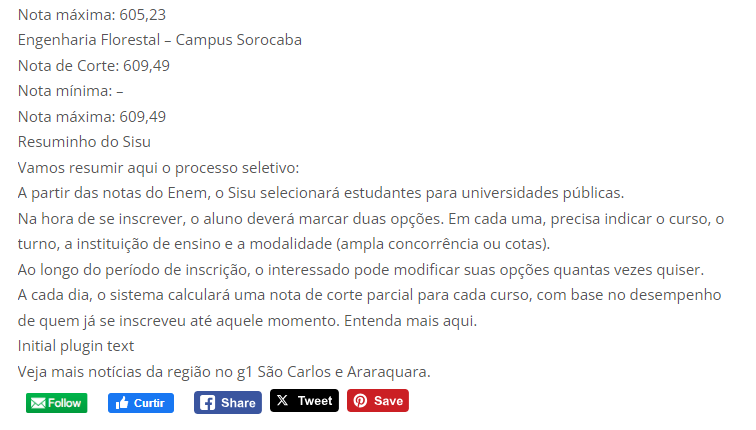Like the page with the Curtir label
The height and width of the screenshot is (430, 756).
point(149,403)
